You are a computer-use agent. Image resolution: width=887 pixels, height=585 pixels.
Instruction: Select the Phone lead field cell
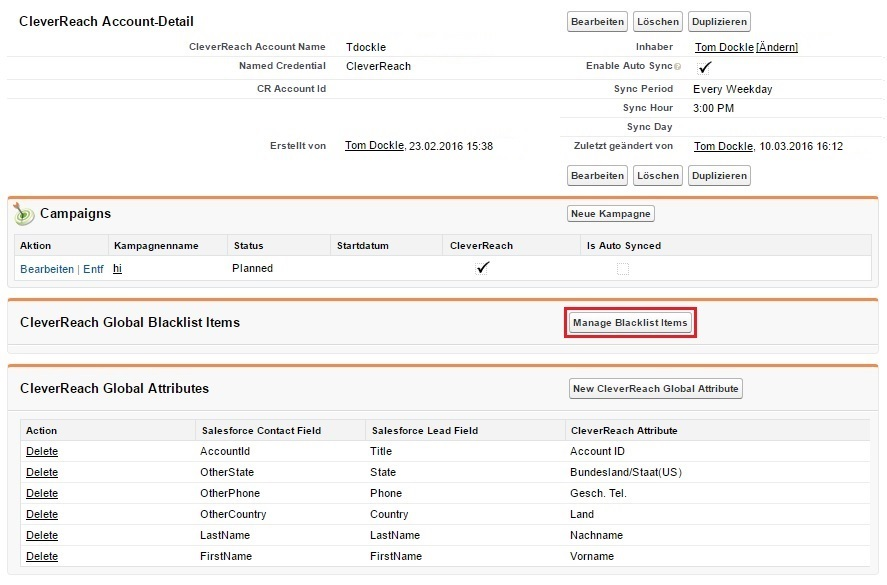coord(386,493)
